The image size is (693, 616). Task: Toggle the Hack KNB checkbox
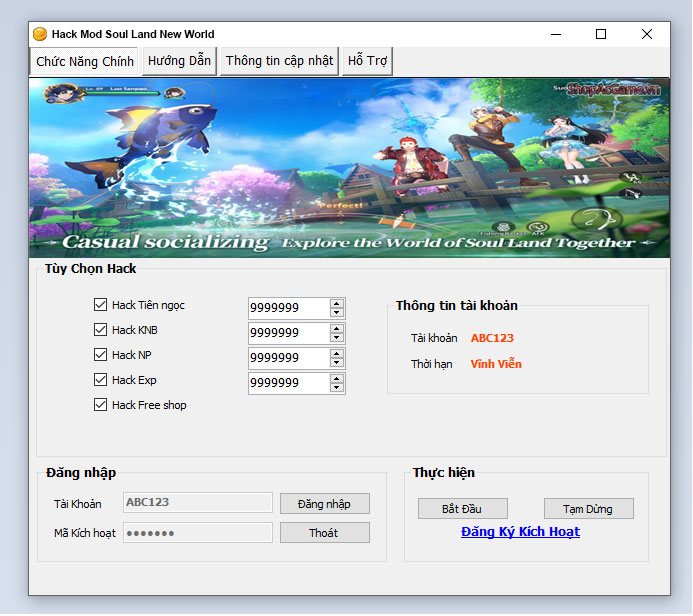click(x=100, y=330)
